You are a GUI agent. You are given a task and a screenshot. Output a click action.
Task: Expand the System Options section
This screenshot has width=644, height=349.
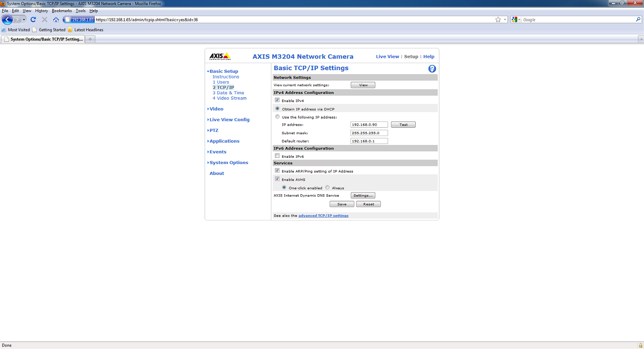pos(228,163)
